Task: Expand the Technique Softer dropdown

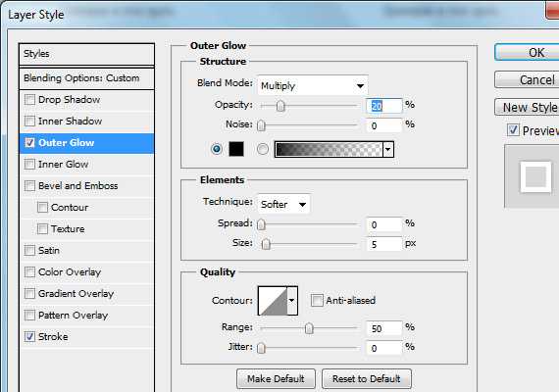Action: coord(283,204)
